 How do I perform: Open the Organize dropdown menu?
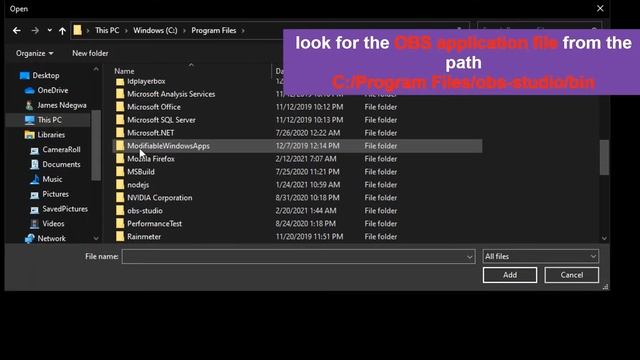click(x=34, y=53)
